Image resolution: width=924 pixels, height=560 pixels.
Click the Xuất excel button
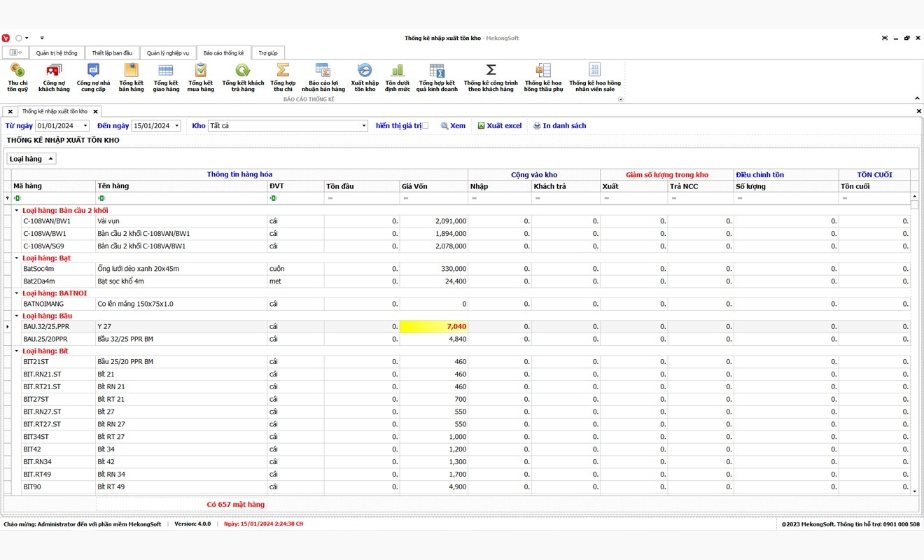point(500,126)
